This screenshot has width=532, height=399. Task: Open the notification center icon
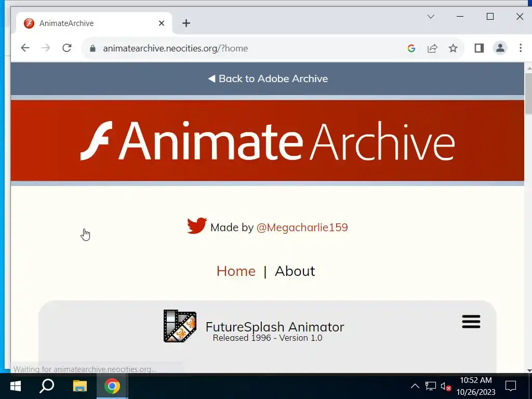(x=511, y=386)
